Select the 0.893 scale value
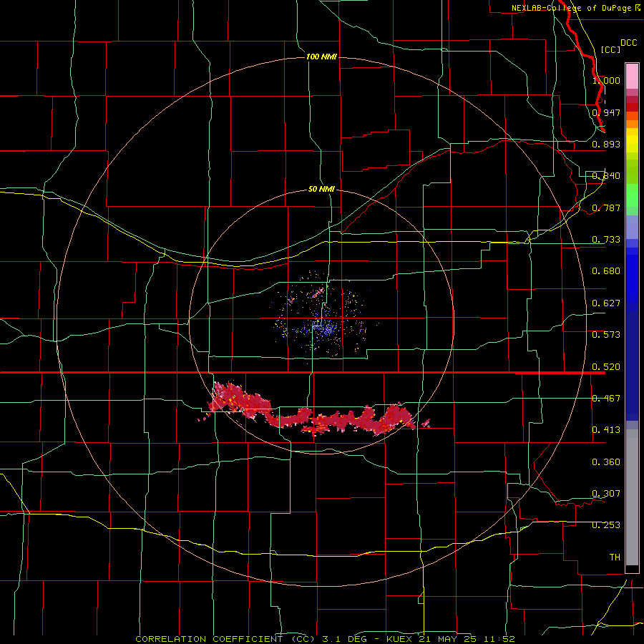Screen dimensions: 644x644 click(x=606, y=144)
